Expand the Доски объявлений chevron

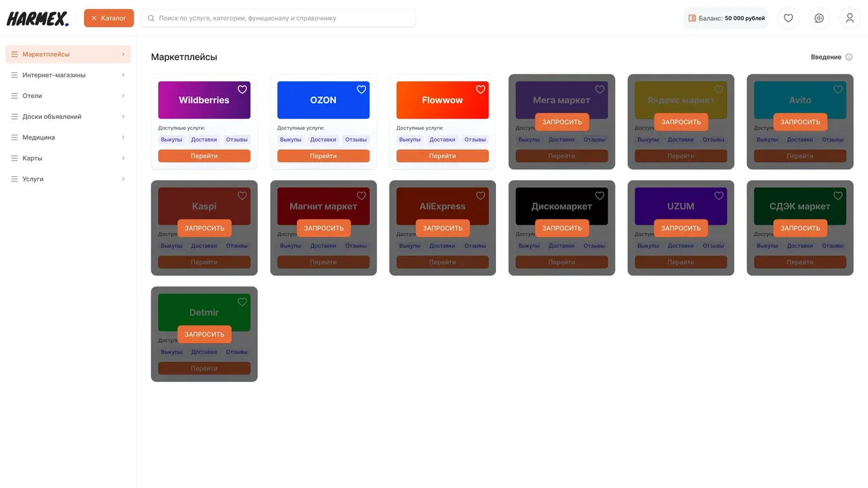click(x=123, y=117)
